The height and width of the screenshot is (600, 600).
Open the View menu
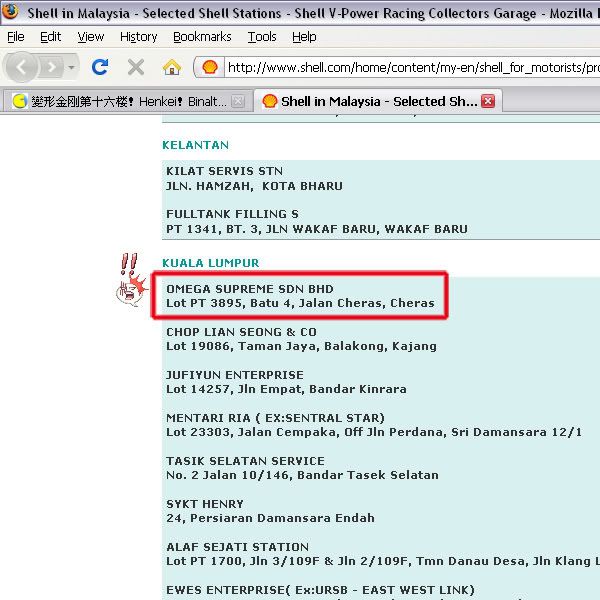pos(91,37)
